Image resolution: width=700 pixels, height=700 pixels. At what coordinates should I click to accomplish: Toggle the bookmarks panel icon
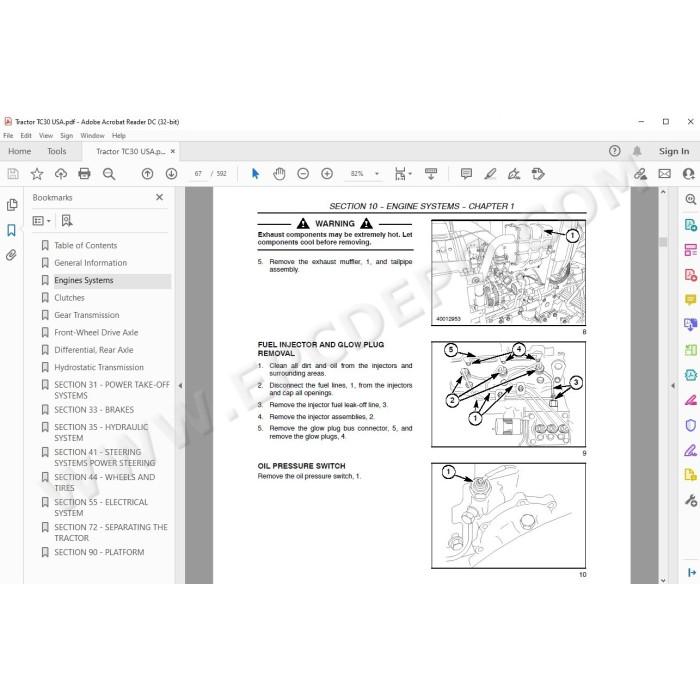12,230
